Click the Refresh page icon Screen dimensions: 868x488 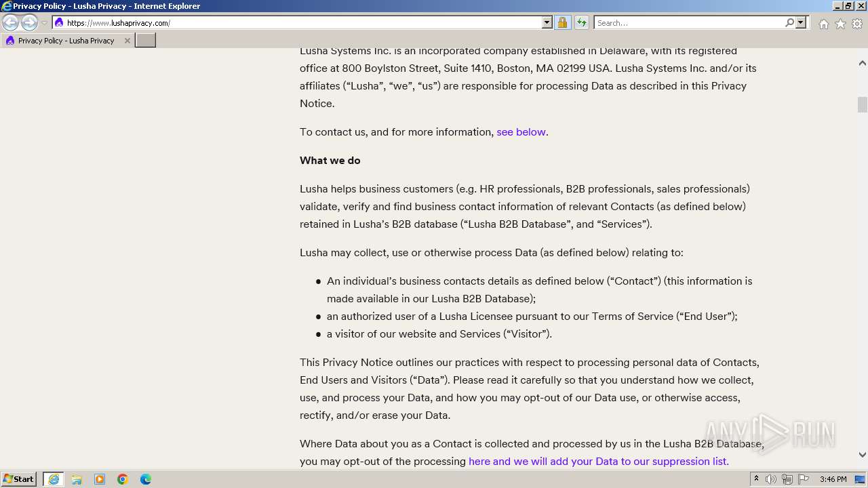pos(582,23)
